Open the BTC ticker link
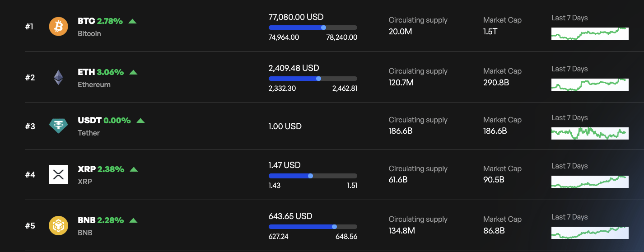This screenshot has width=644, height=252. [x=86, y=21]
